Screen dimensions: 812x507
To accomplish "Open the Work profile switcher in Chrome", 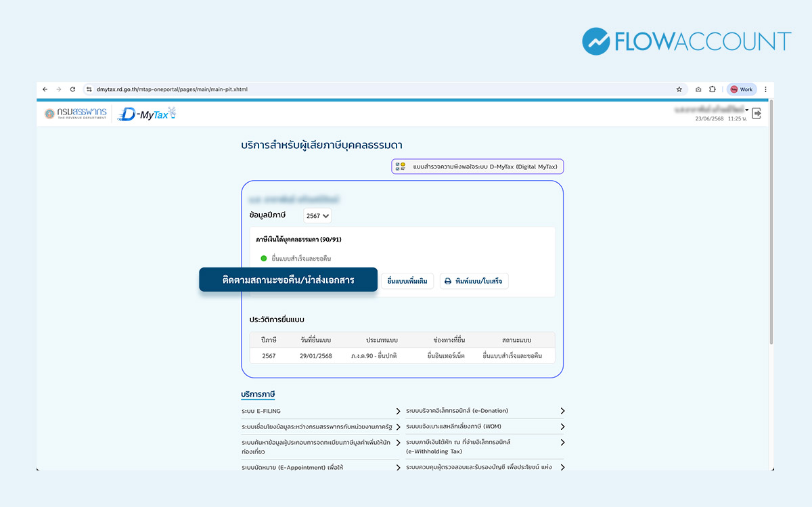I will pyautogui.click(x=741, y=89).
